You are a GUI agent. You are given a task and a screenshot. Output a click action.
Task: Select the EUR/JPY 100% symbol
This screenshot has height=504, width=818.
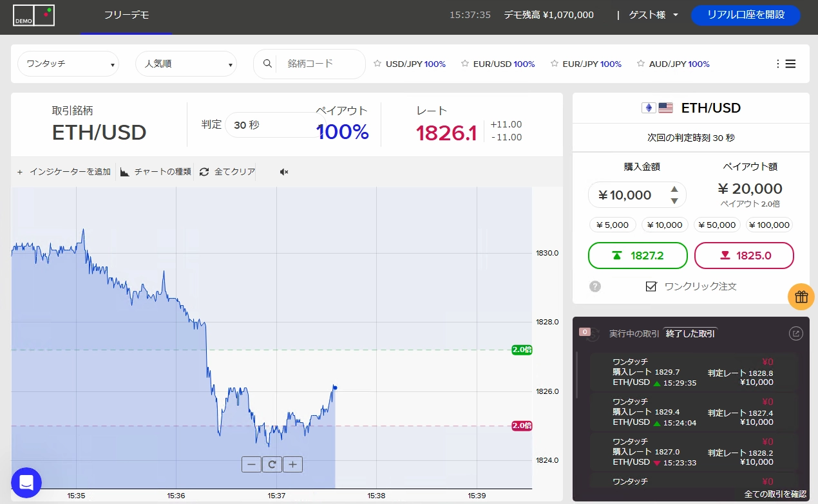[x=592, y=64]
